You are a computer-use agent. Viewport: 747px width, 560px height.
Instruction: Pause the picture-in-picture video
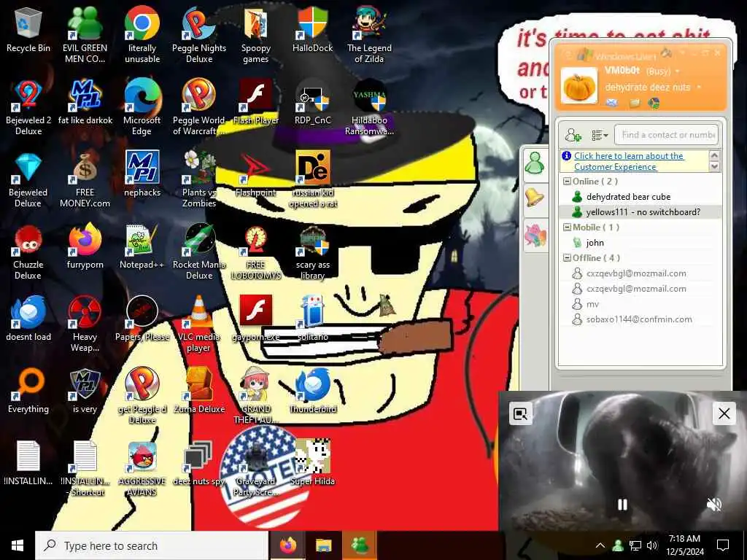coord(622,505)
